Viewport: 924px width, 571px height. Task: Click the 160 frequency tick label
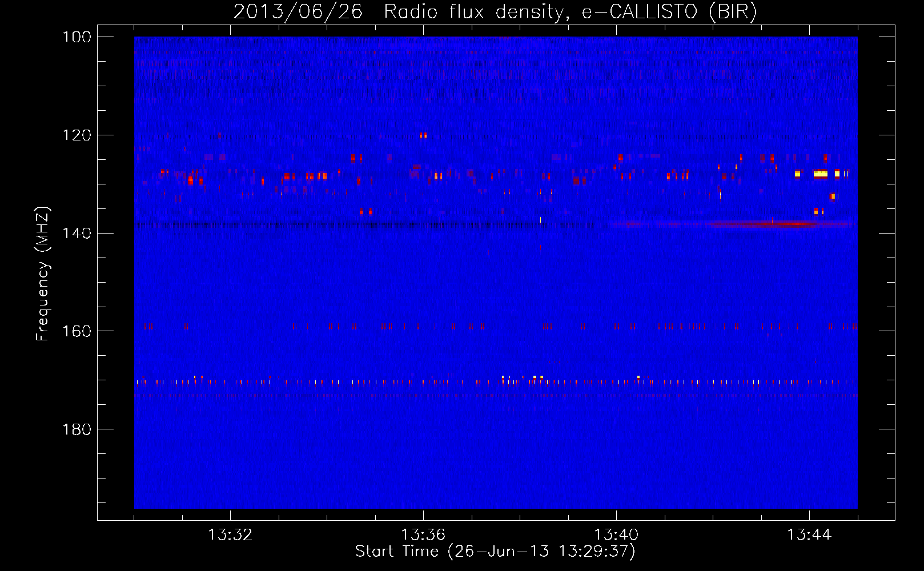pos(77,331)
